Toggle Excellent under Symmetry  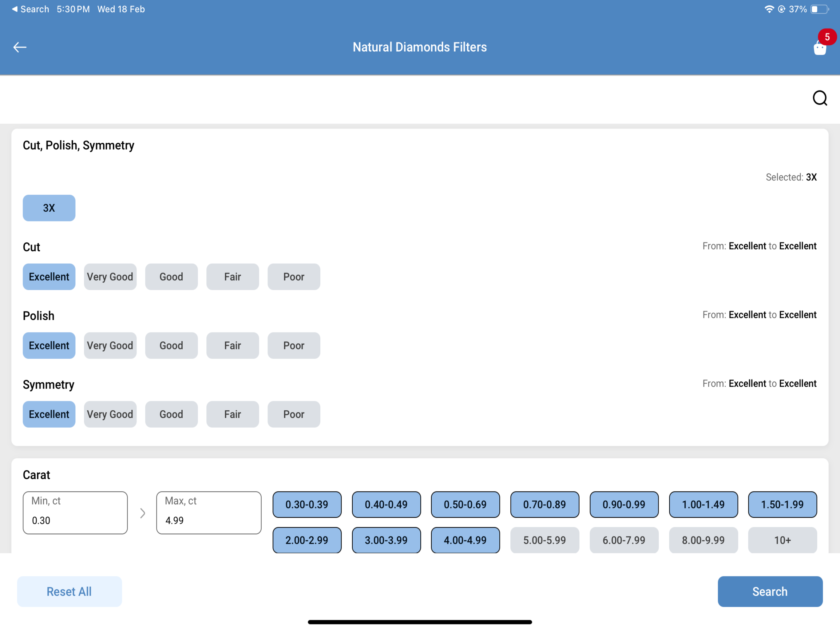coord(49,414)
